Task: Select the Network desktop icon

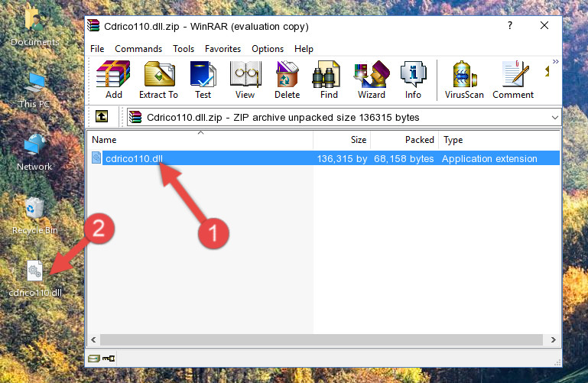Action: 34,152
